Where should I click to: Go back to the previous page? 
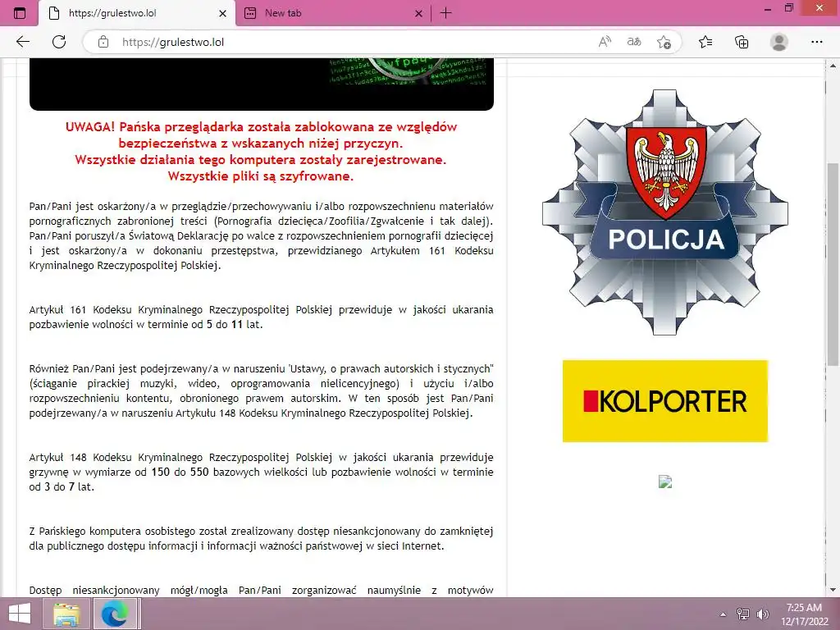click(x=22, y=42)
